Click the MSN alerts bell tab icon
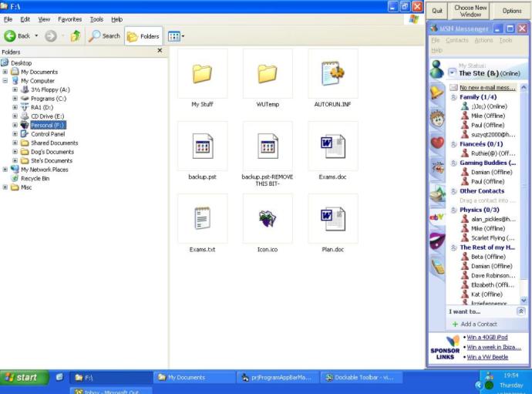532x394 pixels. pyautogui.click(x=437, y=93)
